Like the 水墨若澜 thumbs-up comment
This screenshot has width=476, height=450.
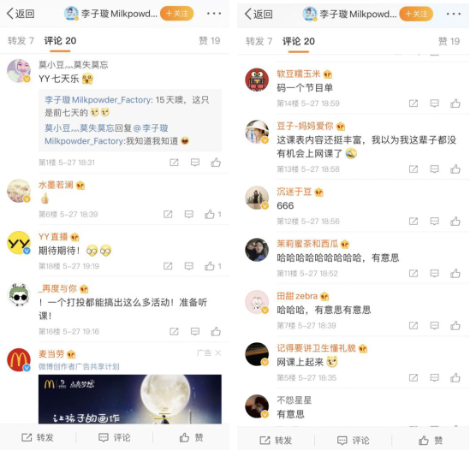point(210,215)
